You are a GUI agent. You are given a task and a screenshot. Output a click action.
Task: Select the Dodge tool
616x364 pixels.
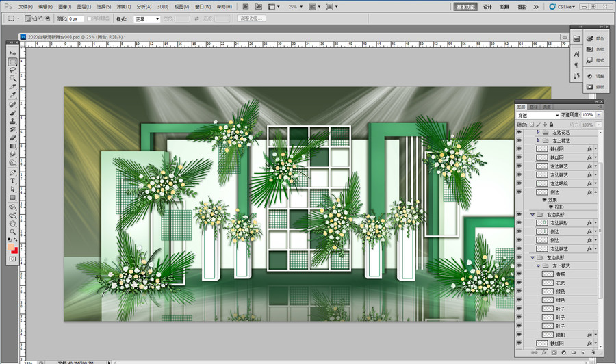12,163
